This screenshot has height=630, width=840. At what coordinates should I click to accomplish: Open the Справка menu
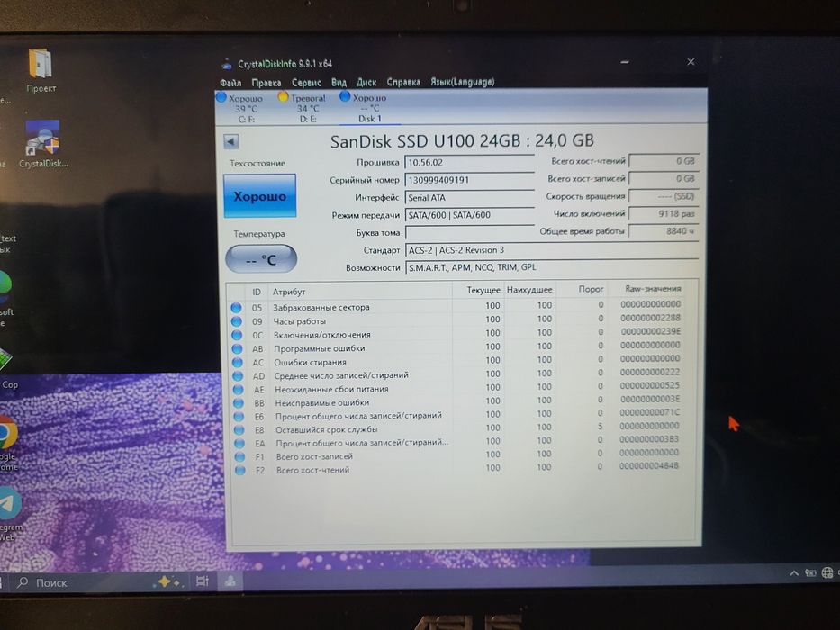(x=403, y=82)
